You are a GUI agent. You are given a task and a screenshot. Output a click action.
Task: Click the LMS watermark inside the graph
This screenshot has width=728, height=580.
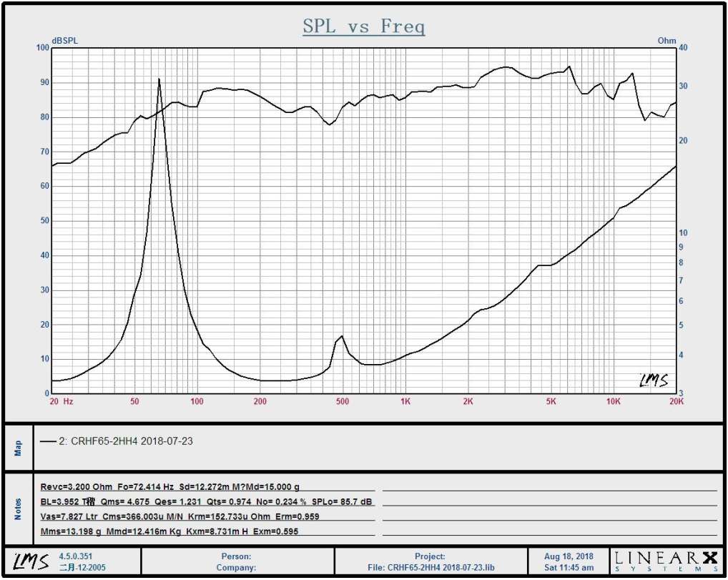654,380
